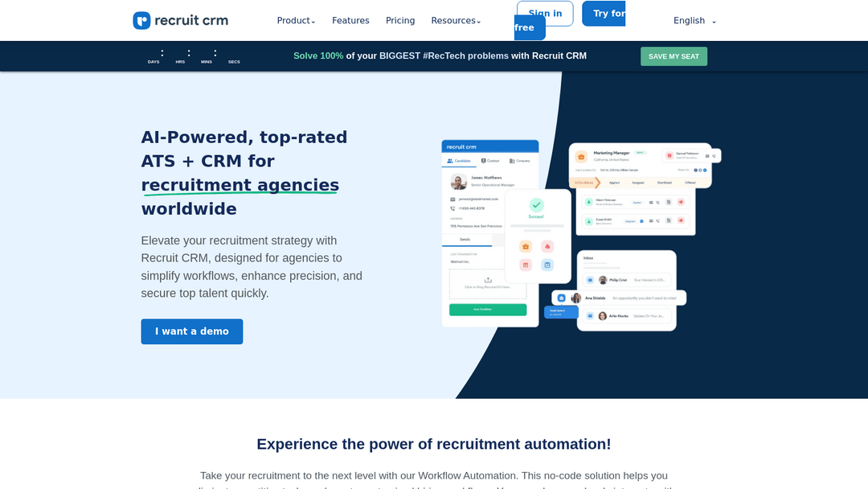This screenshot has width=868, height=489.
Task: Request a demo with I want a demo
Action: point(192,331)
